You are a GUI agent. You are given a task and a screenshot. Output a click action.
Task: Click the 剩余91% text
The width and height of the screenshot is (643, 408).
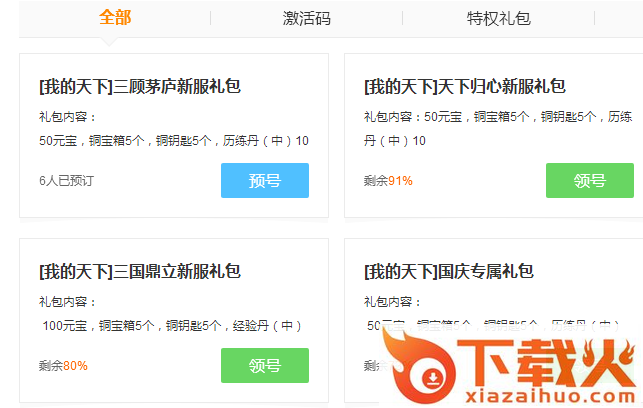point(388,180)
